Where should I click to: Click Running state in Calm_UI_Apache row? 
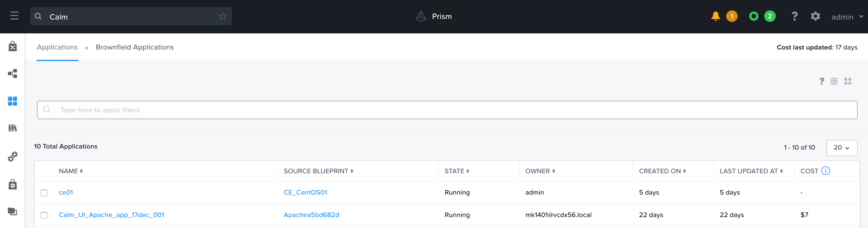pyautogui.click(x=457, y=214)
